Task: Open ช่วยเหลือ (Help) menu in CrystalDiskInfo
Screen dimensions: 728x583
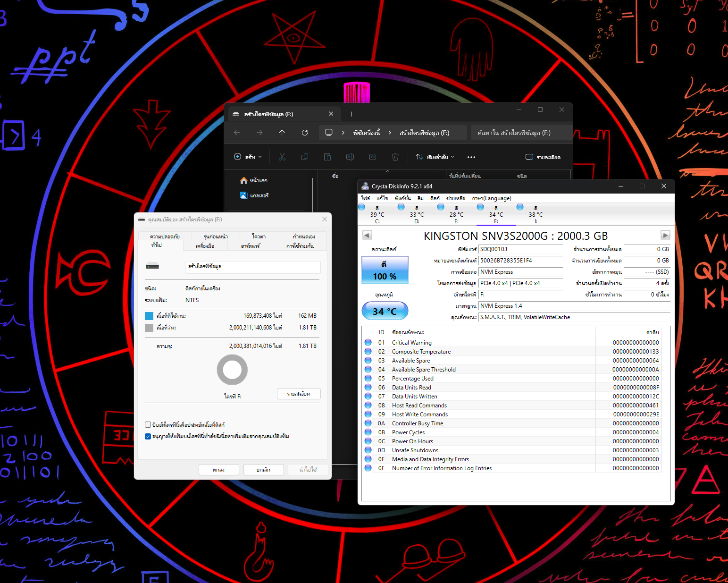Action: coord(456,198)
